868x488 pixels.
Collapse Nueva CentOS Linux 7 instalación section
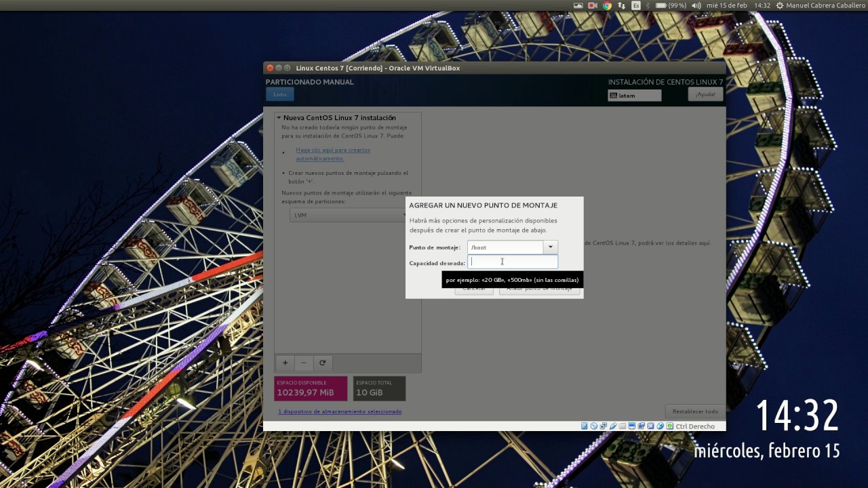pos(279,118)
